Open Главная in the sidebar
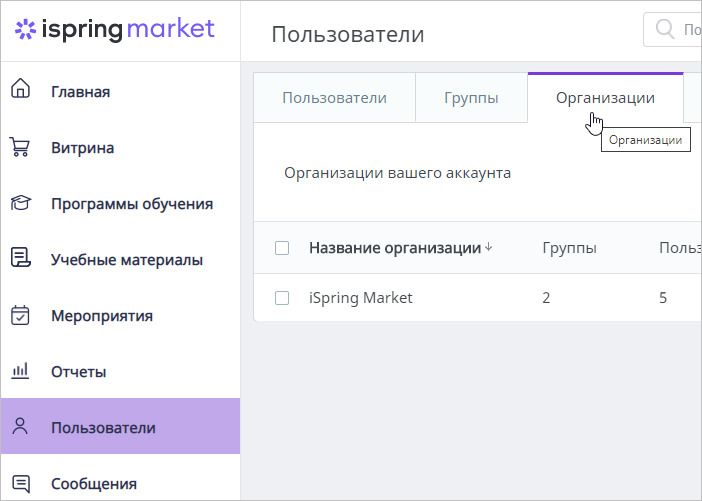 [120, 91]
